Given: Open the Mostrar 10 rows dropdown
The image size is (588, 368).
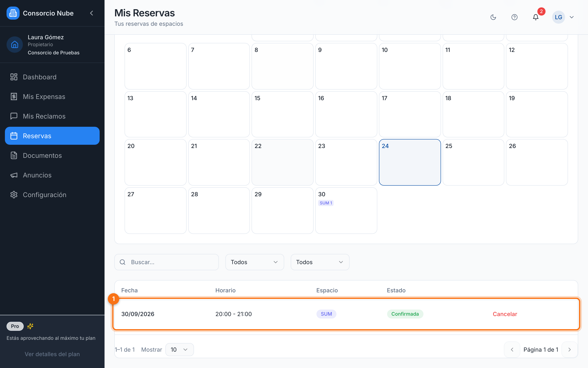Looking at the screenshot, I should [x=179, y=350].
